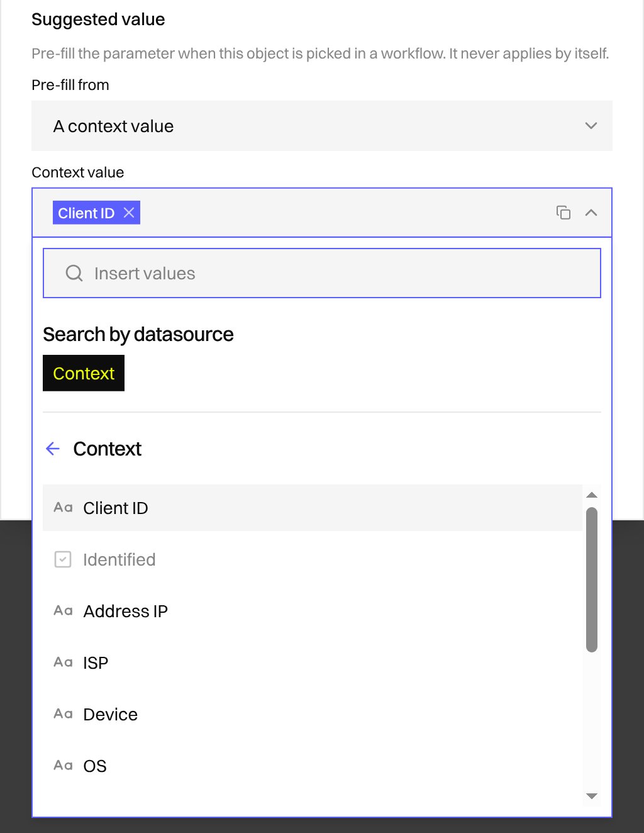
Task: Click the Insert values search field
Action: [322, 273]
